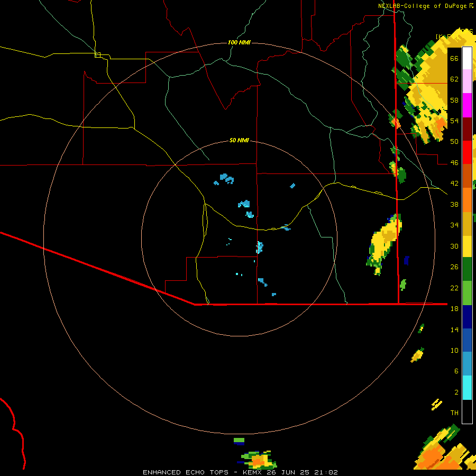The image size is (476, 476).
Task: Click the 66 value on the legend
Action: (x=454, y=58)
